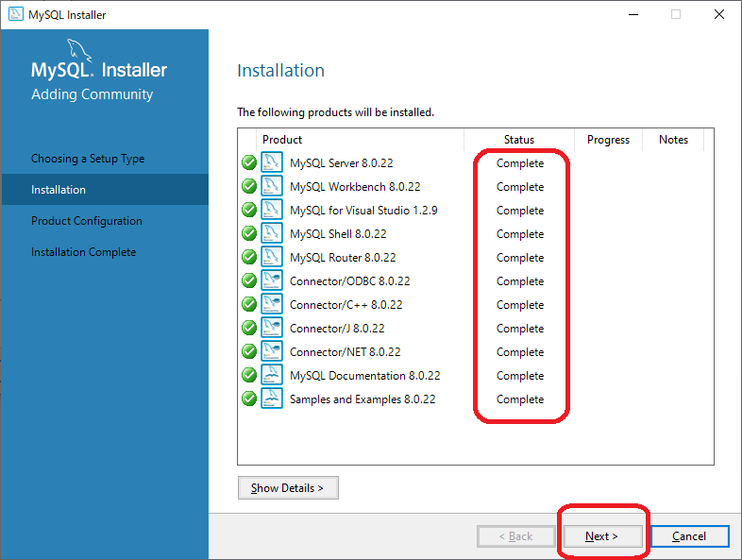
Task: Click the Connector/ODBC 8.0.22 product icon
Action: [x=272, y=280]
